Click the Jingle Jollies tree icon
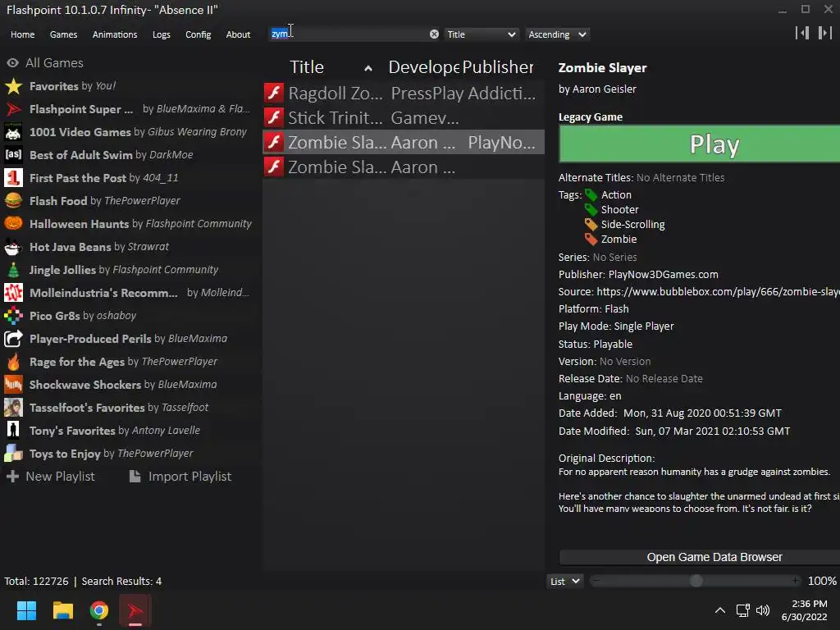Viewport: 840px width, 630px height. coord(13,269)
